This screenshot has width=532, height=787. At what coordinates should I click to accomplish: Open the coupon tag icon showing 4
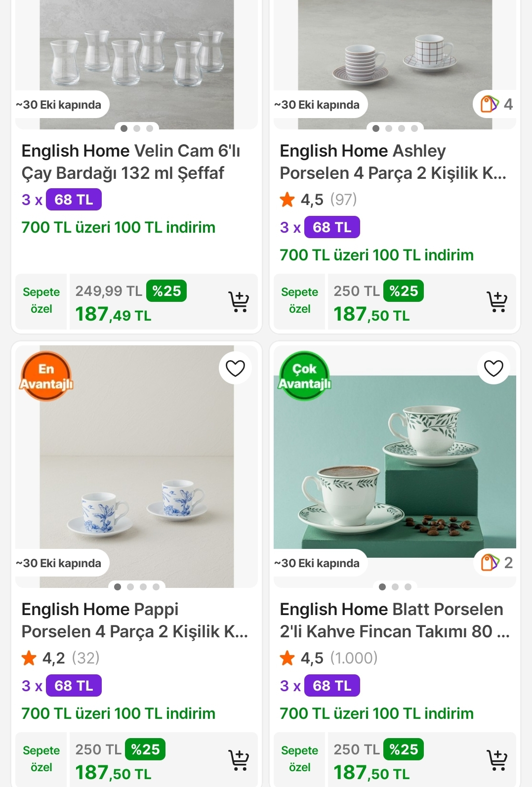pos(496,104)
